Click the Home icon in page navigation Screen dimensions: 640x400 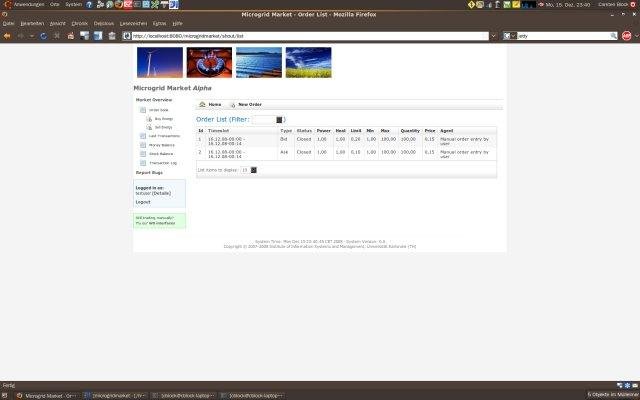203,104
